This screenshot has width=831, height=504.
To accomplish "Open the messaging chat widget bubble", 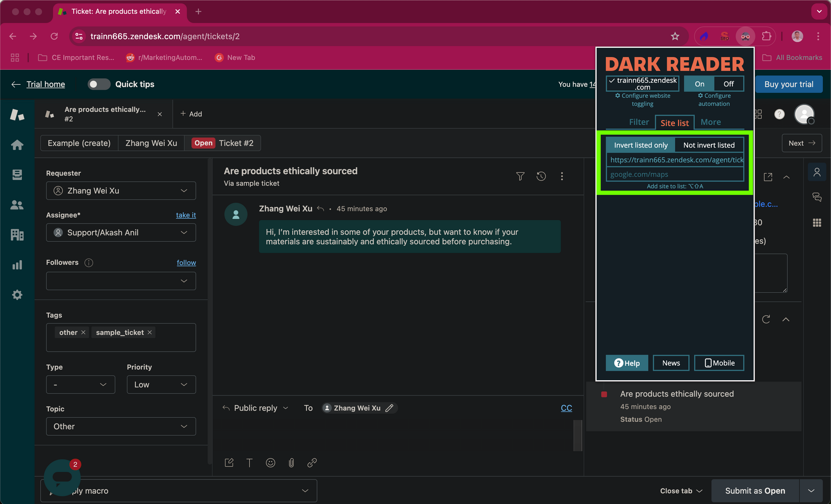I will pyautogui.click(x=62, y=477).
